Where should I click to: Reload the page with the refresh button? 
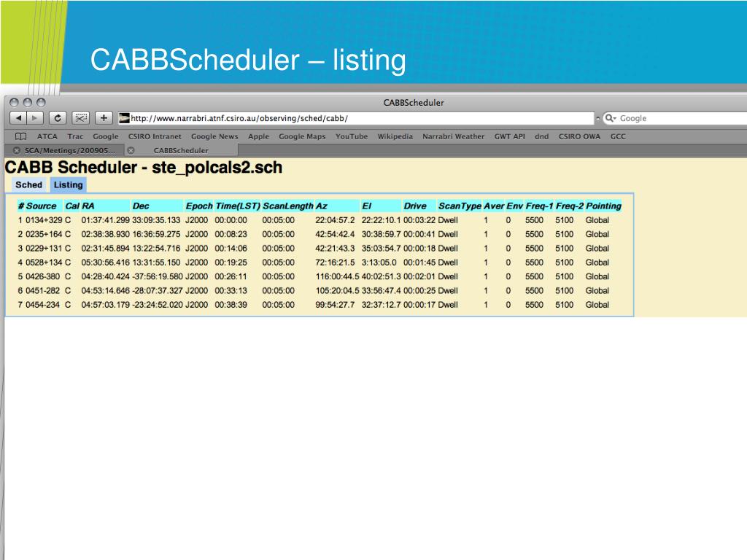(58, 117)
